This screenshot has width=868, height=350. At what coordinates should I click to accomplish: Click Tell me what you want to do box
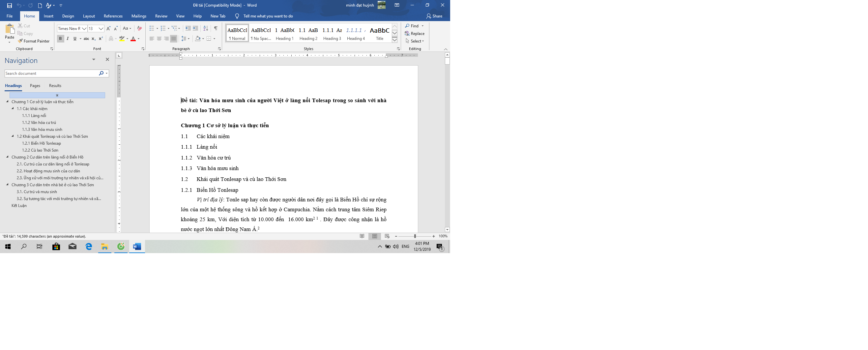coord(268,16)
